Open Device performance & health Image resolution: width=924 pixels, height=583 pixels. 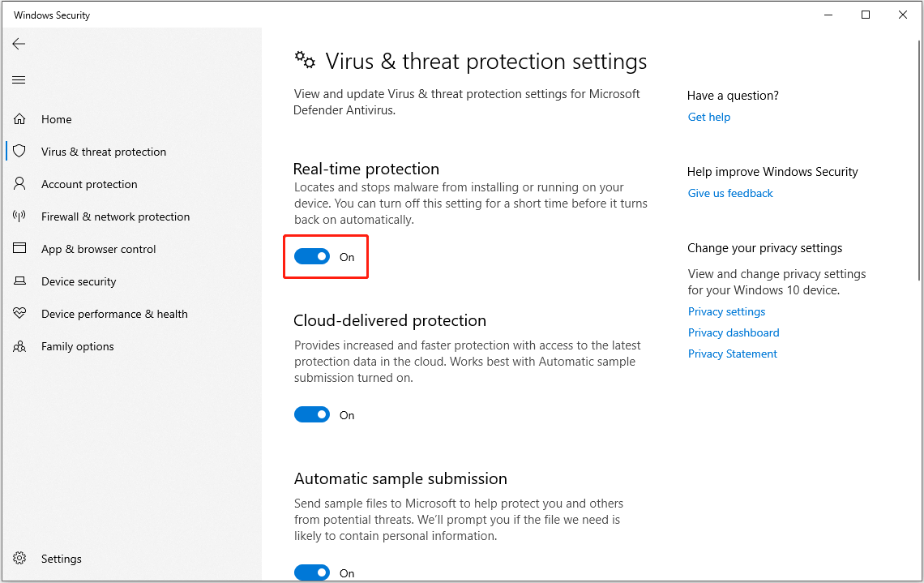coord(19,313)
